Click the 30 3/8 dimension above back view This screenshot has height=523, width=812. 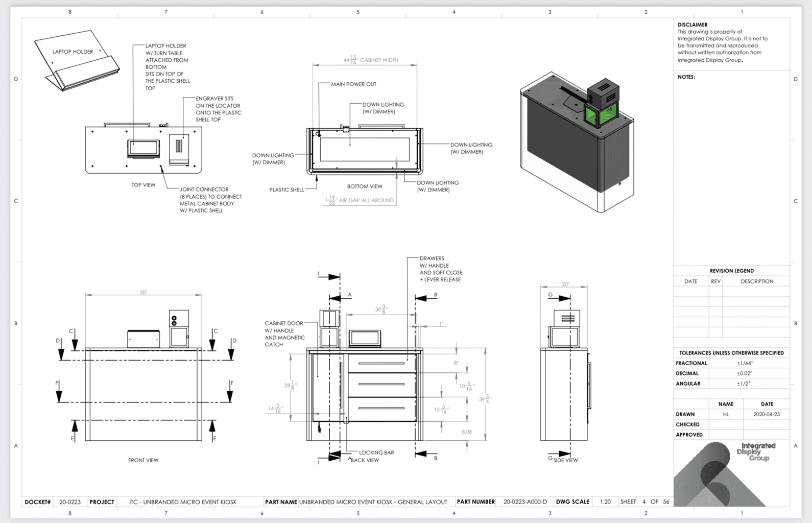(x=381, y=309)
